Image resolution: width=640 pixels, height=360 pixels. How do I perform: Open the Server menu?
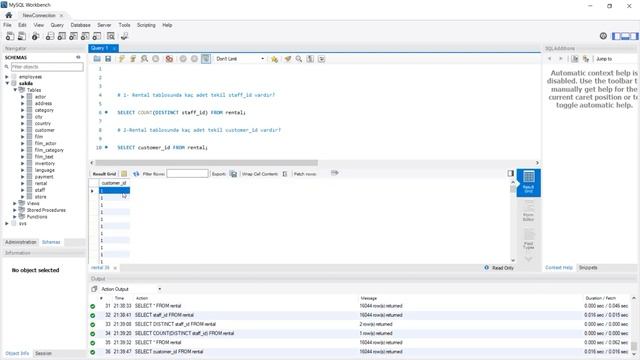click(x=104, y=25)
